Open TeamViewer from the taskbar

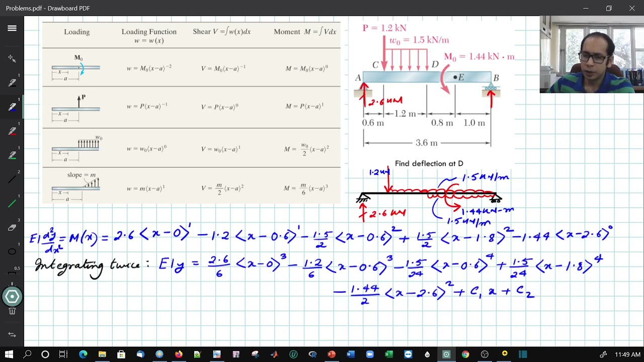point(408,354)
